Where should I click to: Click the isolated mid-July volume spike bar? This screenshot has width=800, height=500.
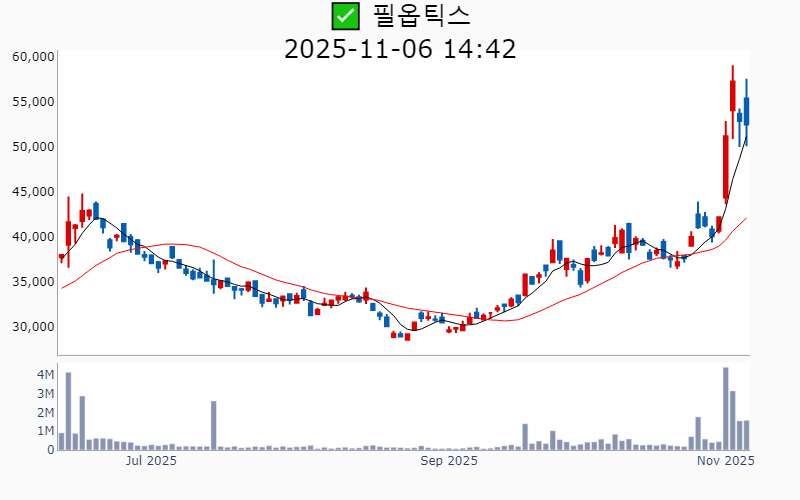(213, 426)
